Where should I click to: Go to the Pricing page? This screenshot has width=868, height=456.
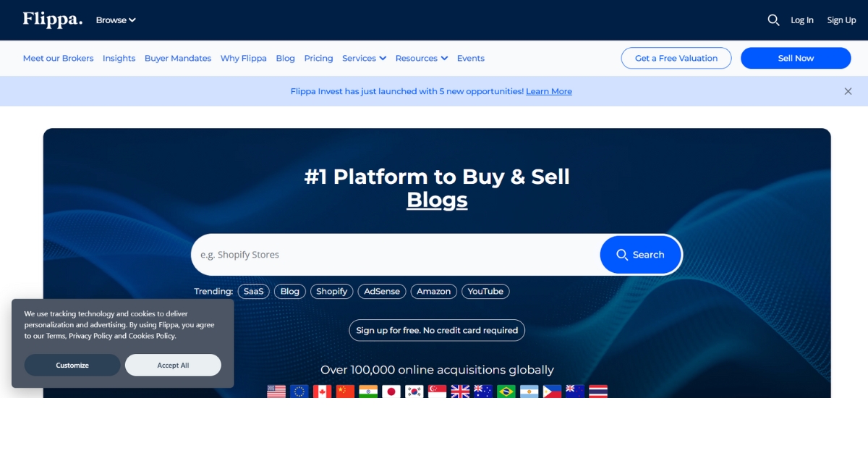(318, 59)
